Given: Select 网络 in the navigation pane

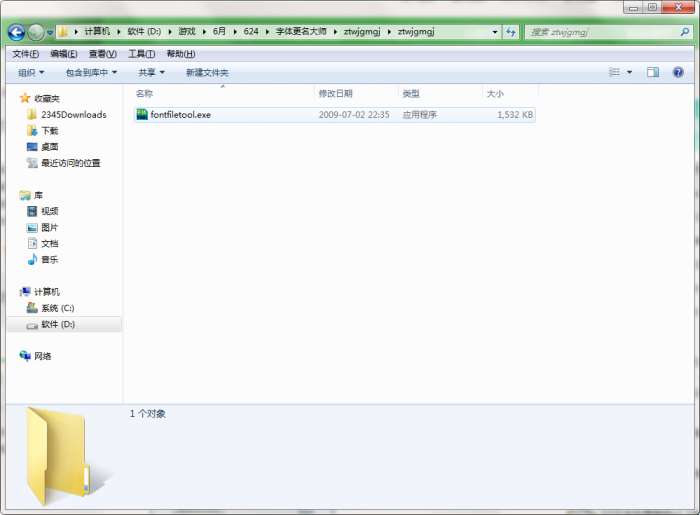Looking at the screenshot, I should [x=42, y=356].
